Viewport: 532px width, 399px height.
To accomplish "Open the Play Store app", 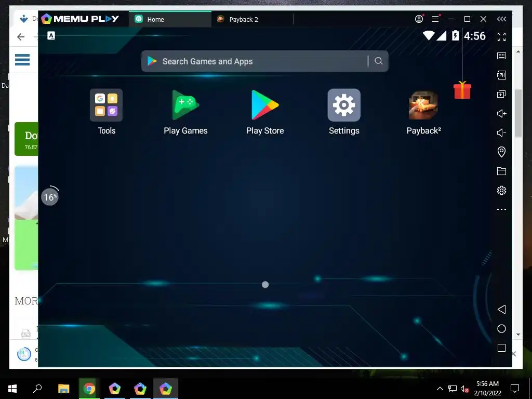I will click(x=265, y=105).
